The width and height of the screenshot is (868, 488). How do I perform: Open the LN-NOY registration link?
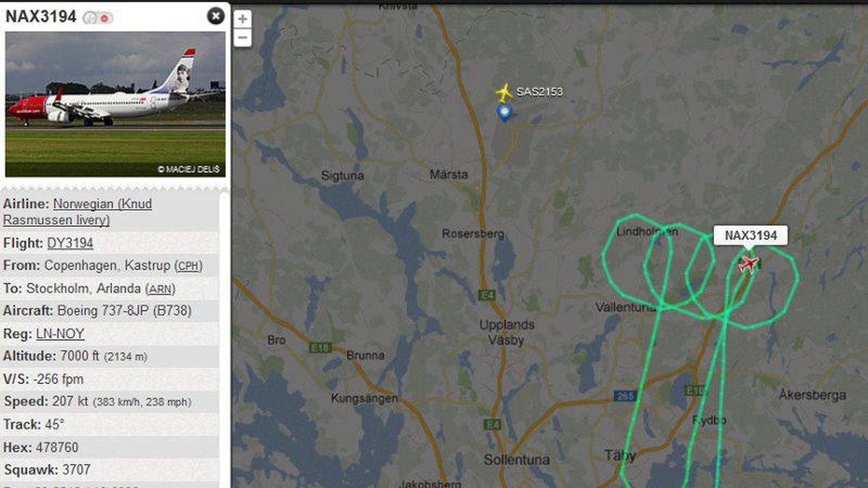coord(60,333)
